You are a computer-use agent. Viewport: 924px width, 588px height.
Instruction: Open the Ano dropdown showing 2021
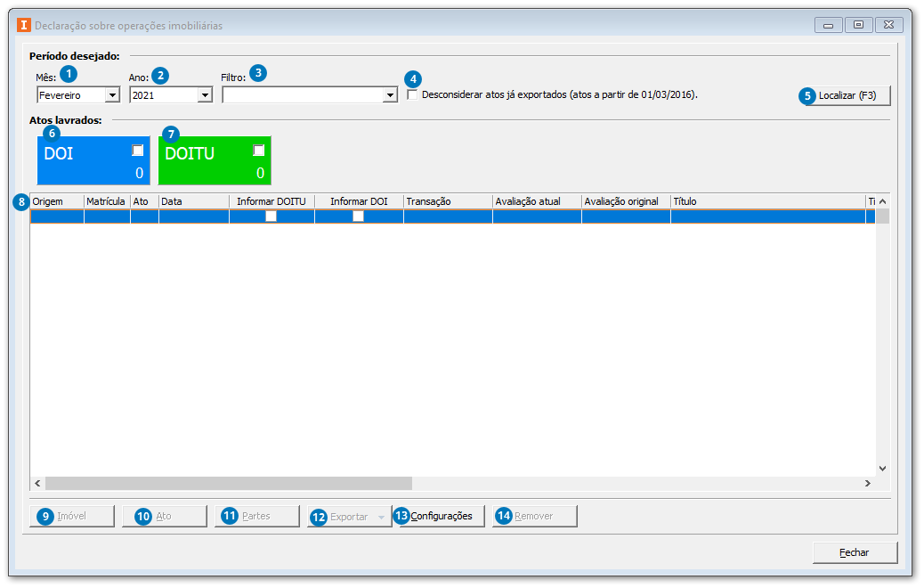(205, 95)
